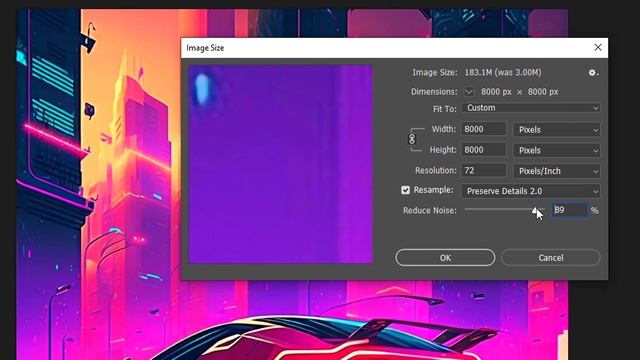Click the "183.1M (was 3.00M)" image size text
This screenshot has height=360, width=640.
[503, 73]
